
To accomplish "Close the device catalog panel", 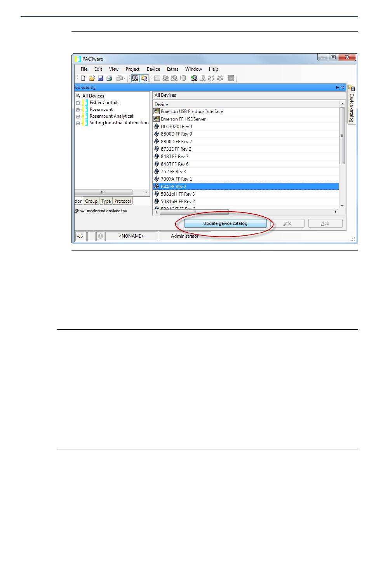I will pyautogui.click(x=342, y=87).
